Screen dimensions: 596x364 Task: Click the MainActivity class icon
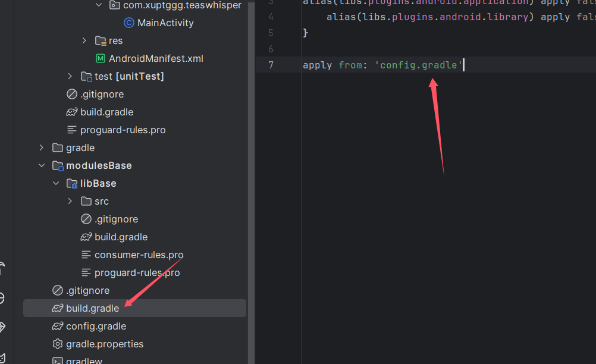[129, 23]
